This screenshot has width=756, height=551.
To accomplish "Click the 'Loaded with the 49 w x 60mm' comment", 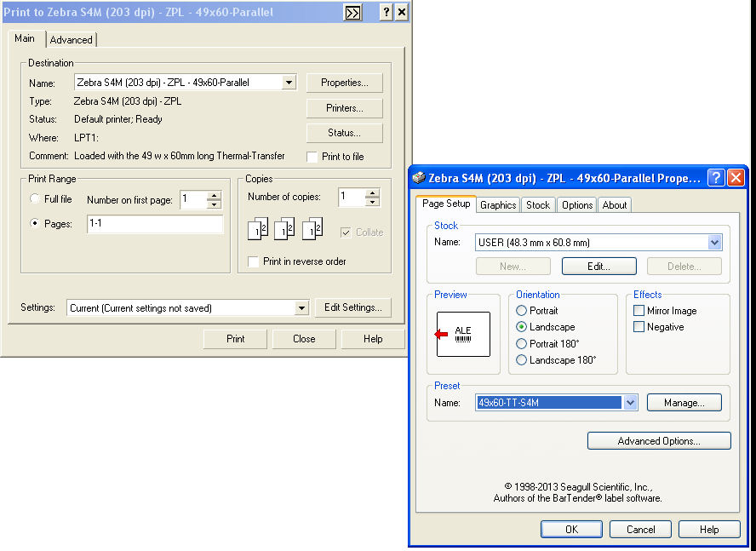I will click(x=180, y=156).
